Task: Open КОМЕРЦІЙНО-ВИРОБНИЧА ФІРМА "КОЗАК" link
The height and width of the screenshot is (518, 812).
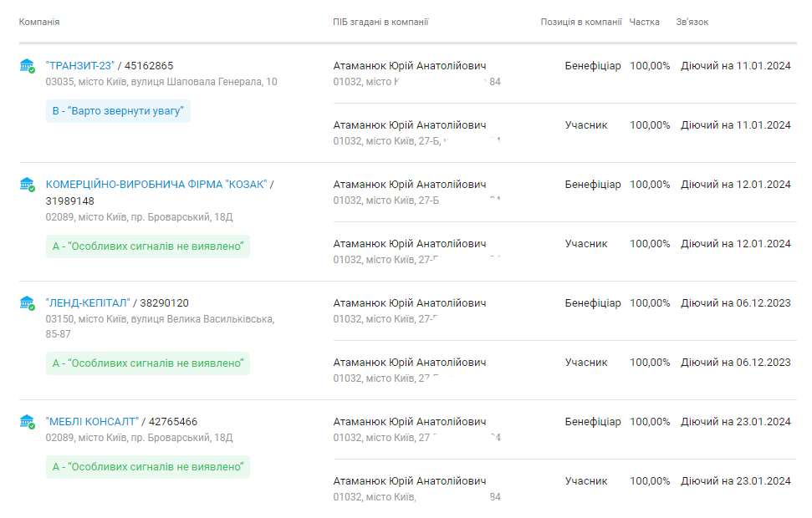Action: [156, 185]
